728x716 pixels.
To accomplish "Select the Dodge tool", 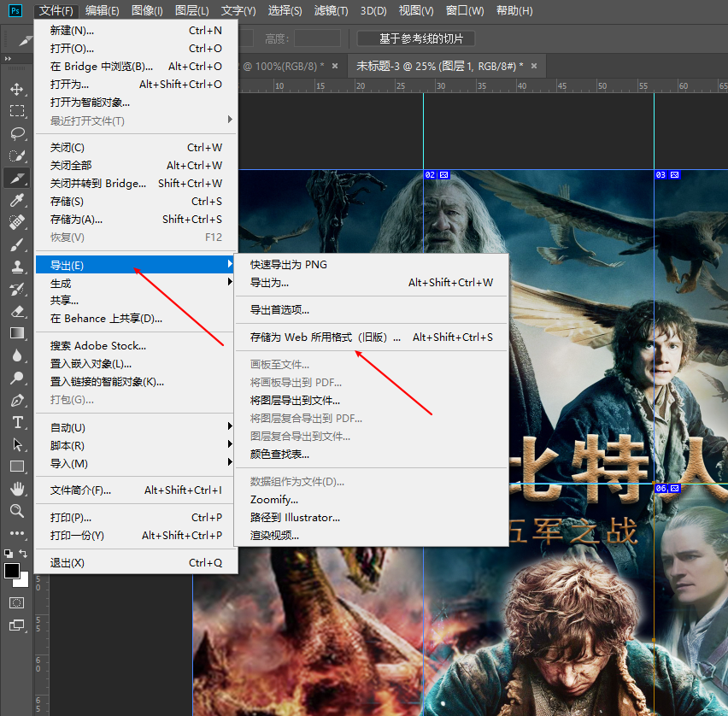I will tap(17, 378).
